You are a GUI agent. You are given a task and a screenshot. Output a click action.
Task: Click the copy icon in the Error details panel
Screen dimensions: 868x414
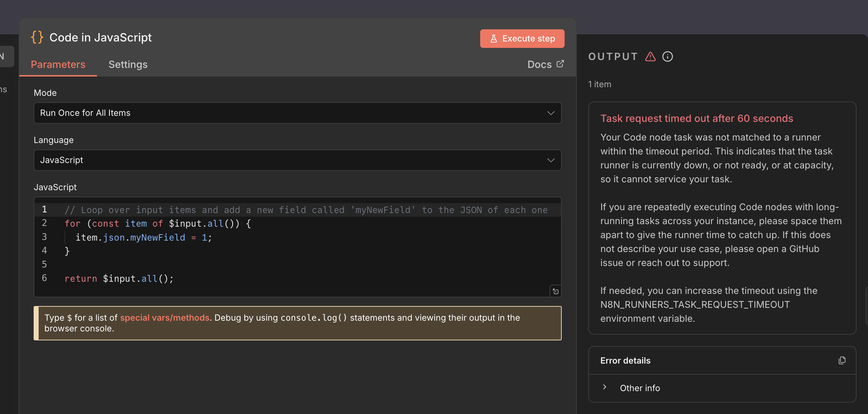tap(842, 360)
